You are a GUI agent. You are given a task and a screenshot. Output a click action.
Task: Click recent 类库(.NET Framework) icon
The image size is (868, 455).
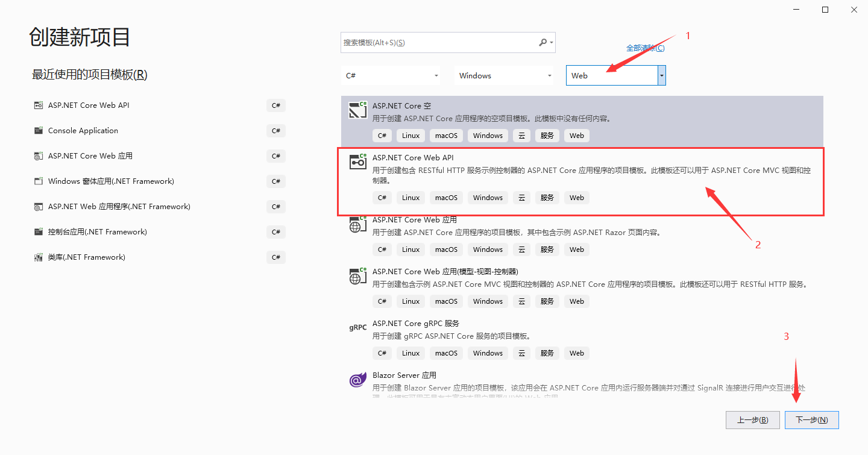coord(39,257)
